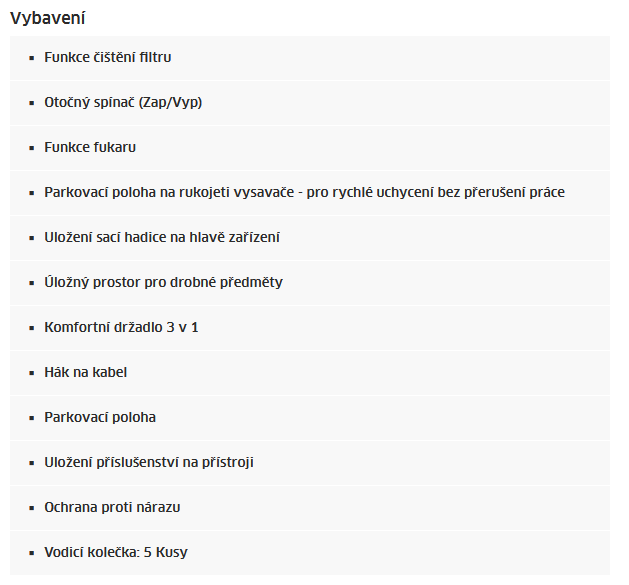Viewport: 629px width, 585px height.
Task: Click the bullet beside Komfortní držadlo
Action: point(32,328)
